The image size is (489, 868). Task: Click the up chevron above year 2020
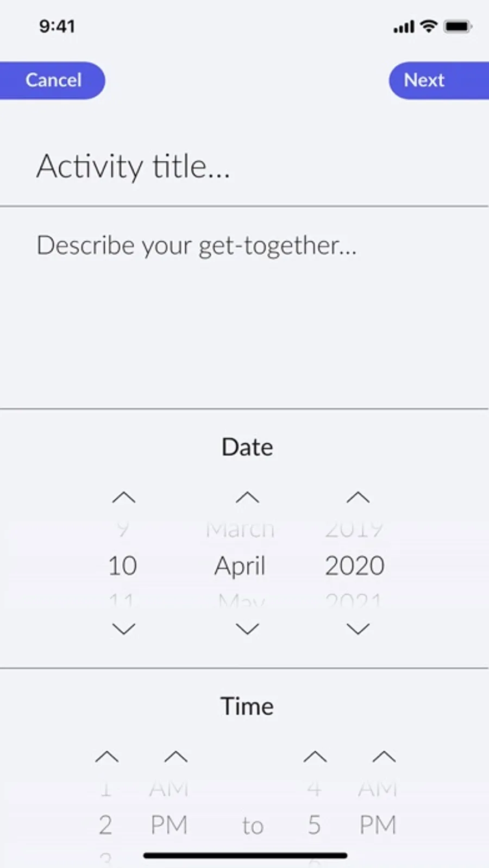coord(358,497)
